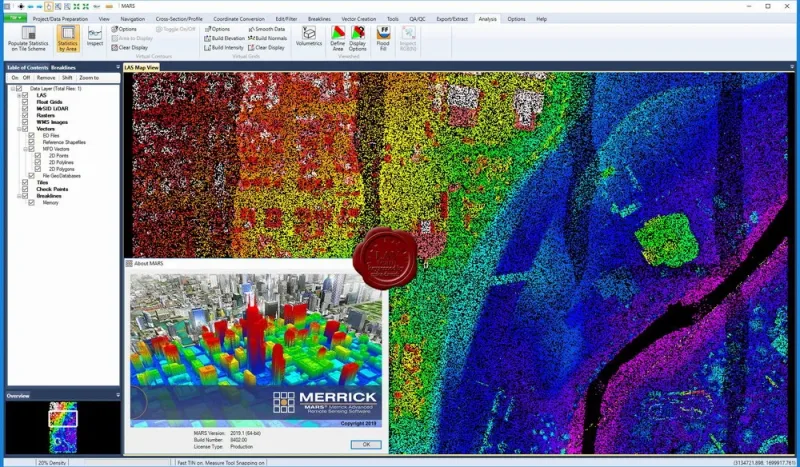
Task: Click the orange icon in title toolbar
Action: pos(109,7)
